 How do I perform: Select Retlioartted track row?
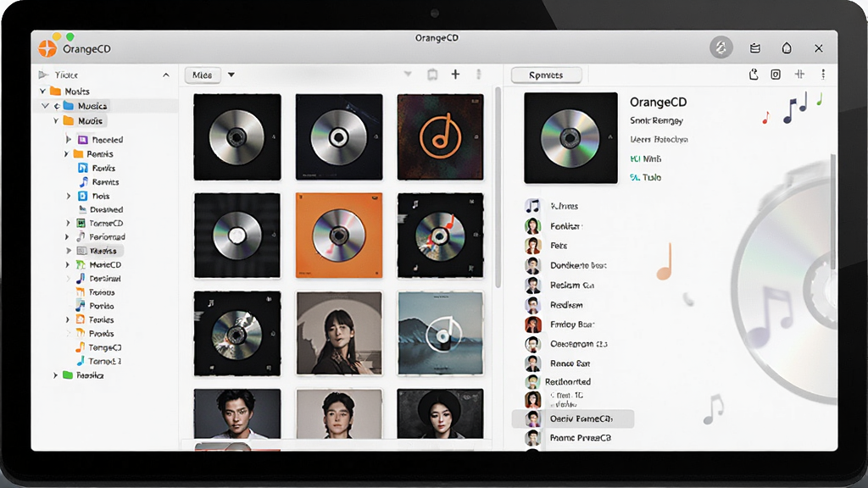tap(558, 382)
